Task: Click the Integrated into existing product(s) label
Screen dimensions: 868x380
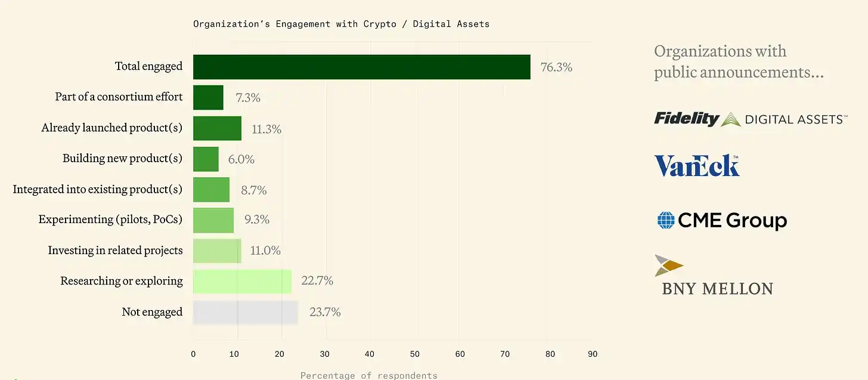Action: 97,189
